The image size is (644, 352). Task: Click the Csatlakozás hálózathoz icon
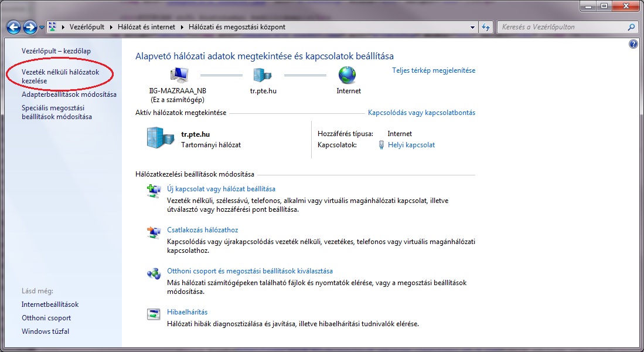[x=154, y=232]
